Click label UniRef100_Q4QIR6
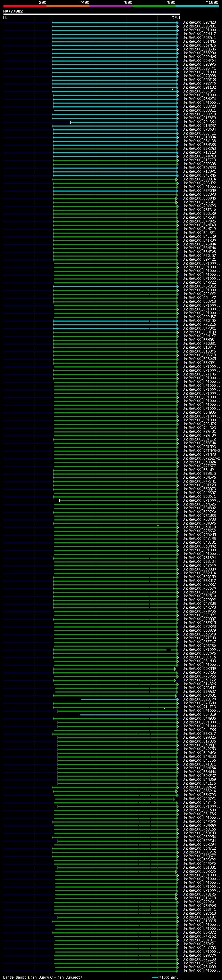This screenshot has width=222, height=980. [x=199, y=894]
